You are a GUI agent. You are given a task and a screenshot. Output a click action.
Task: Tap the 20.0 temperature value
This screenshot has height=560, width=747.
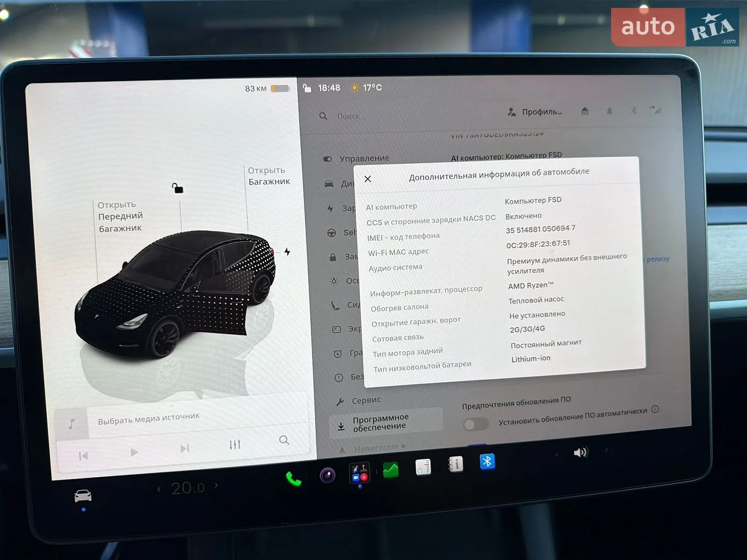(x=188, y=487)
